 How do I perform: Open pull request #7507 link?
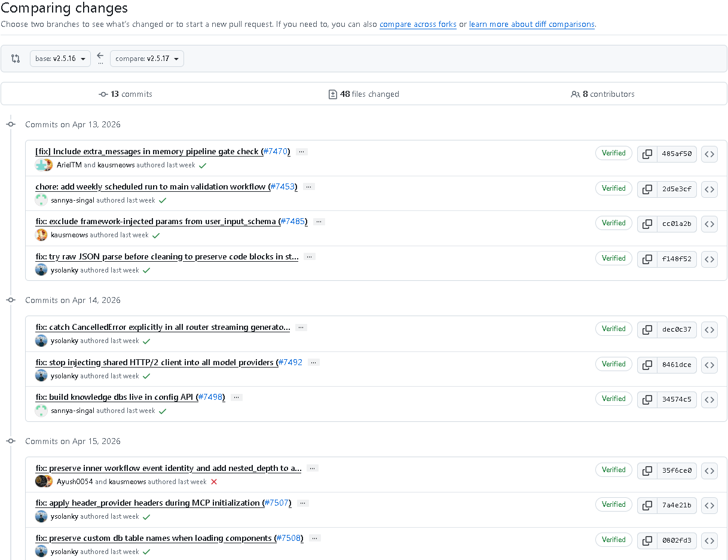277,503
